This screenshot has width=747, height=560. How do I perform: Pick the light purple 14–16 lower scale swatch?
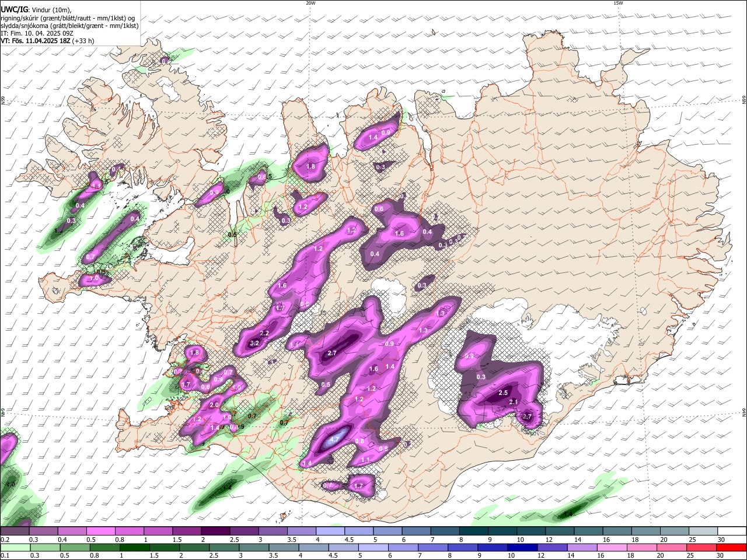point(582,547)
